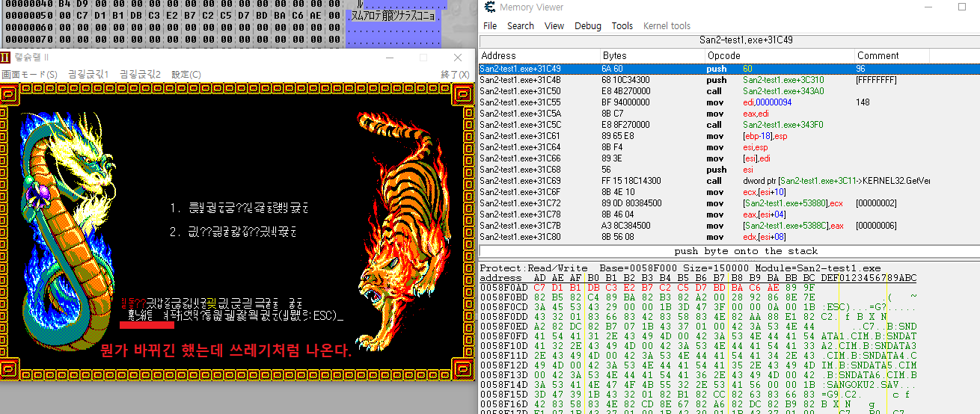
Task: Click hex dump row address 0058F16D
Action: [x=503, y=404]
